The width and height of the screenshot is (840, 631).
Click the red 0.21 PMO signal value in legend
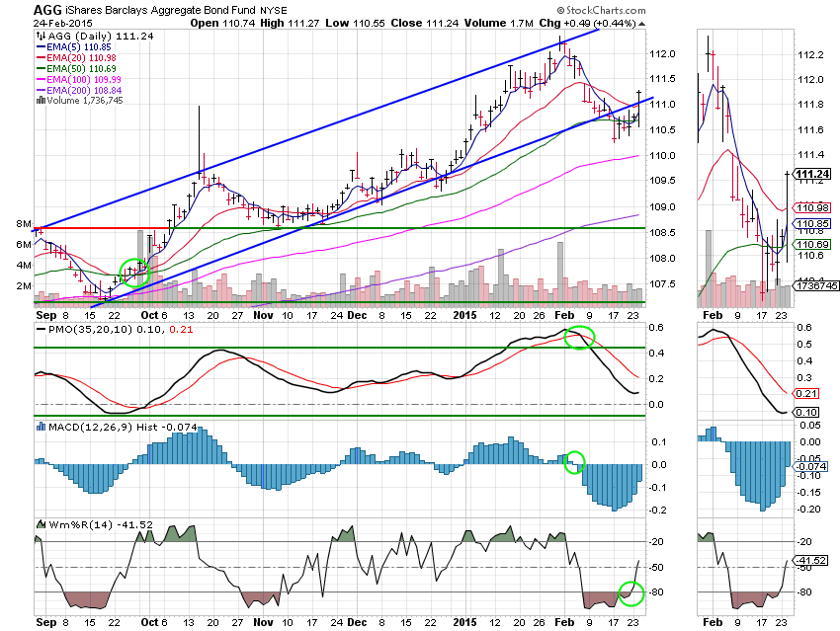click(x=181, y=329)
